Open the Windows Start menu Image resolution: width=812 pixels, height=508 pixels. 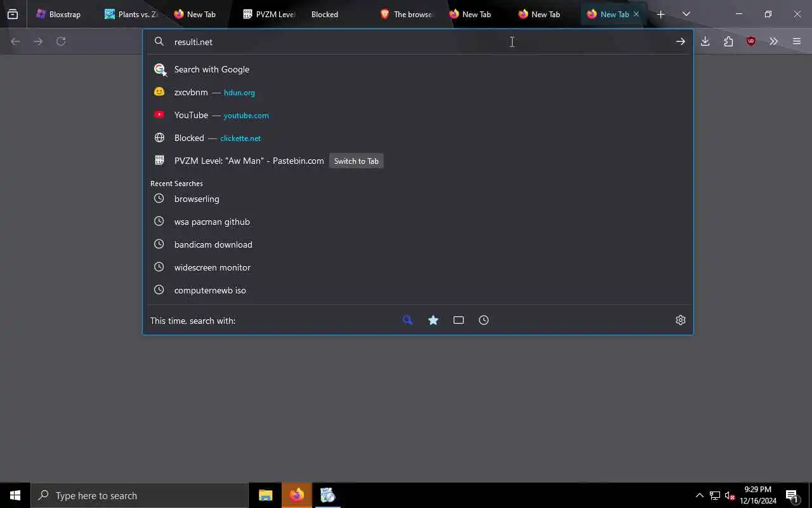pos(15,495)
